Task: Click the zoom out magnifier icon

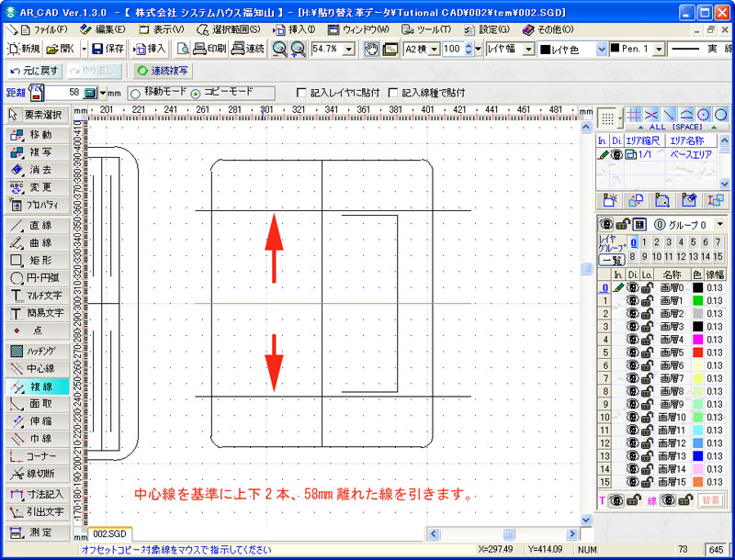Action: pos(280,49)
